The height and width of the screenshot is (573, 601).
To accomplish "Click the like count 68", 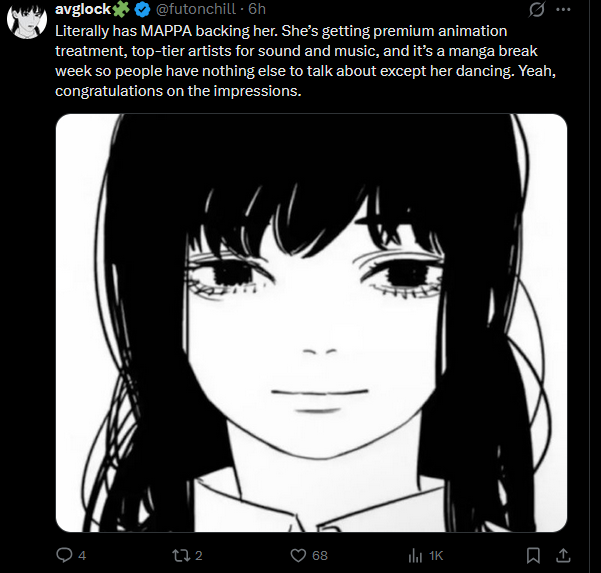I will click(x=320, y=555).
